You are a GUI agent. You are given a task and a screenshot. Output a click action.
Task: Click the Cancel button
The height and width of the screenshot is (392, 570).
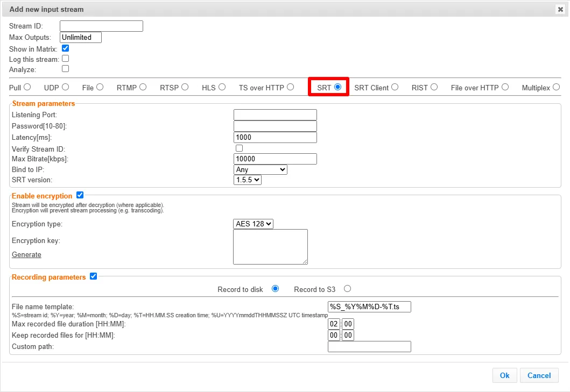click(x=539, y=376)
